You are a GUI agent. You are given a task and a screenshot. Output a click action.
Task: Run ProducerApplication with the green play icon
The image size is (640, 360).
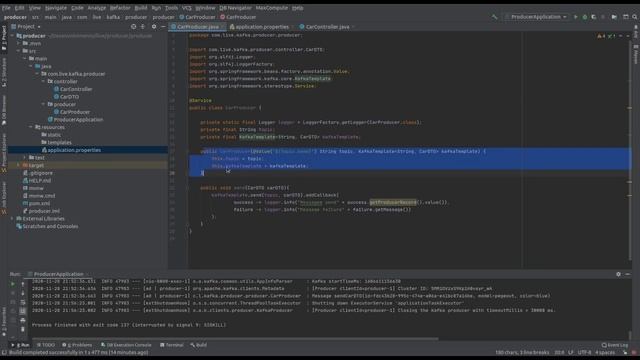(576, 17)
